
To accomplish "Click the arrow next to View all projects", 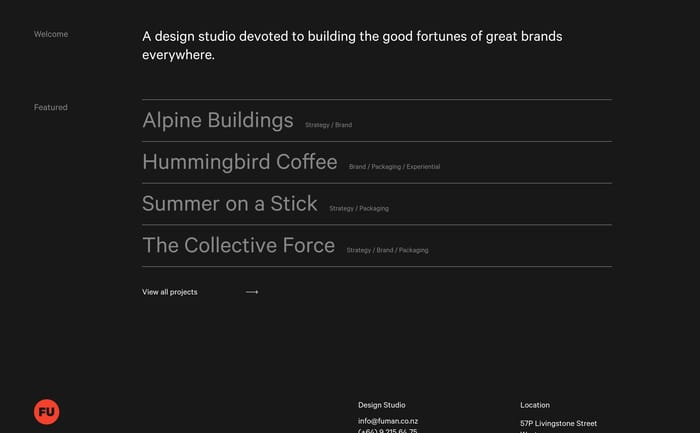I will pyautogui.click(x=252, y=292).
